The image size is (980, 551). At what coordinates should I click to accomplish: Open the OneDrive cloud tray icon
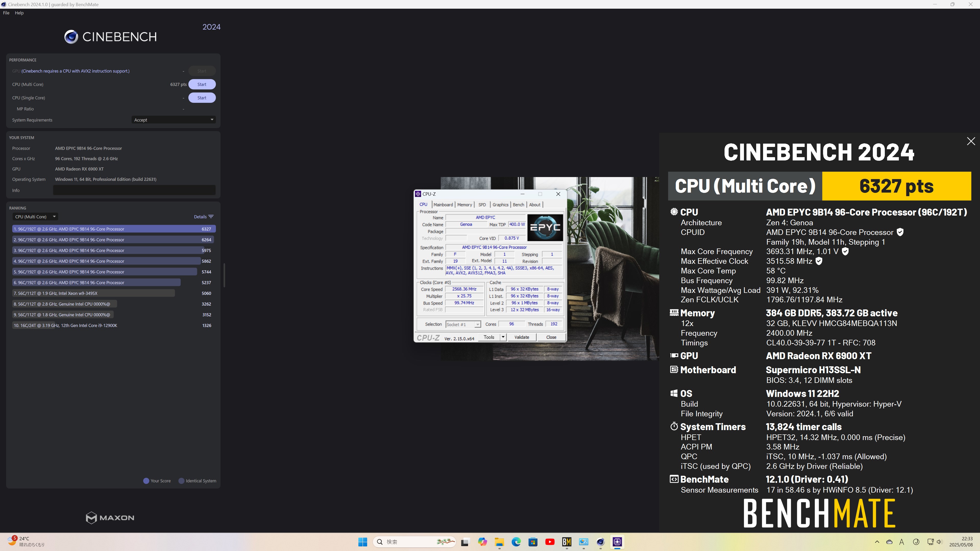coord(889,542)
